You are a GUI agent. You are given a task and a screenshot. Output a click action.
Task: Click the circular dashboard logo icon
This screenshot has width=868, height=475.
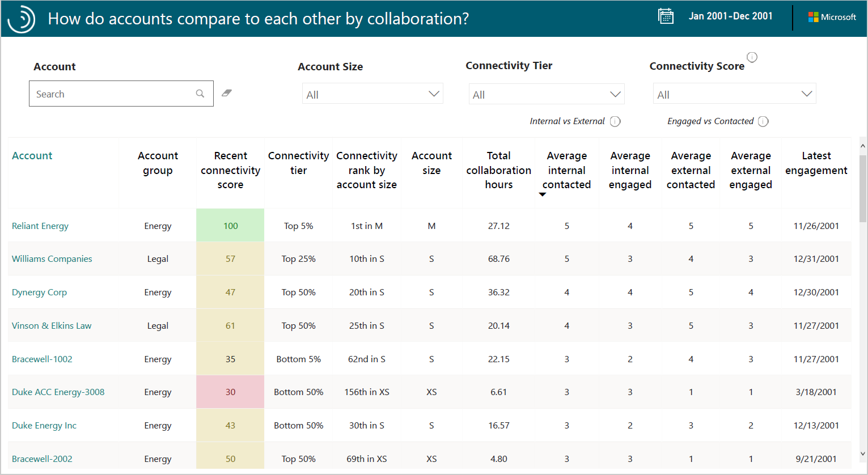(x=22, y=19)
